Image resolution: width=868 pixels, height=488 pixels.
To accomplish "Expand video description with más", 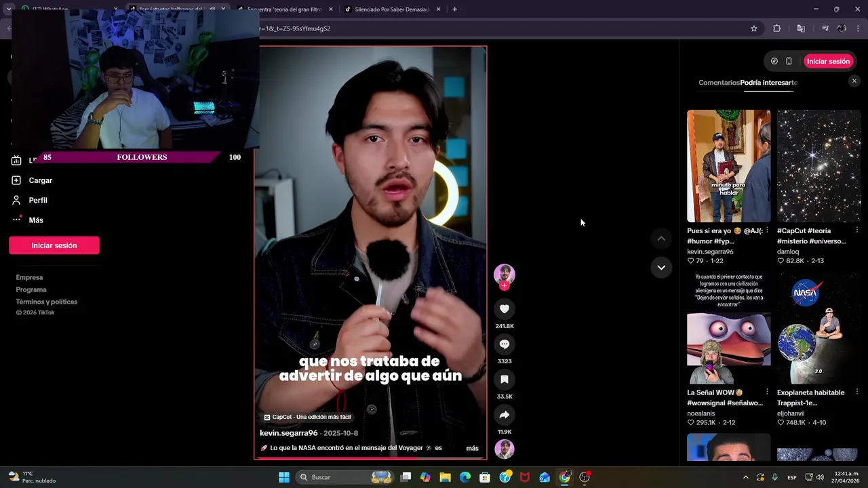I will point(472,448).
